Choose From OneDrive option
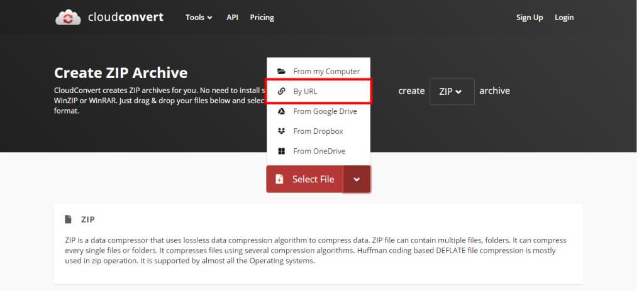This screenshot has width=644, height=291. 319,151
